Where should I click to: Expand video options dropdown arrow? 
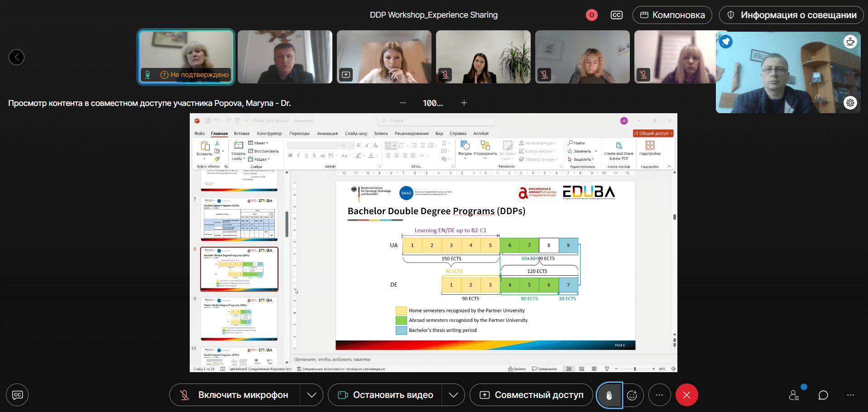(x=453, y=395)
